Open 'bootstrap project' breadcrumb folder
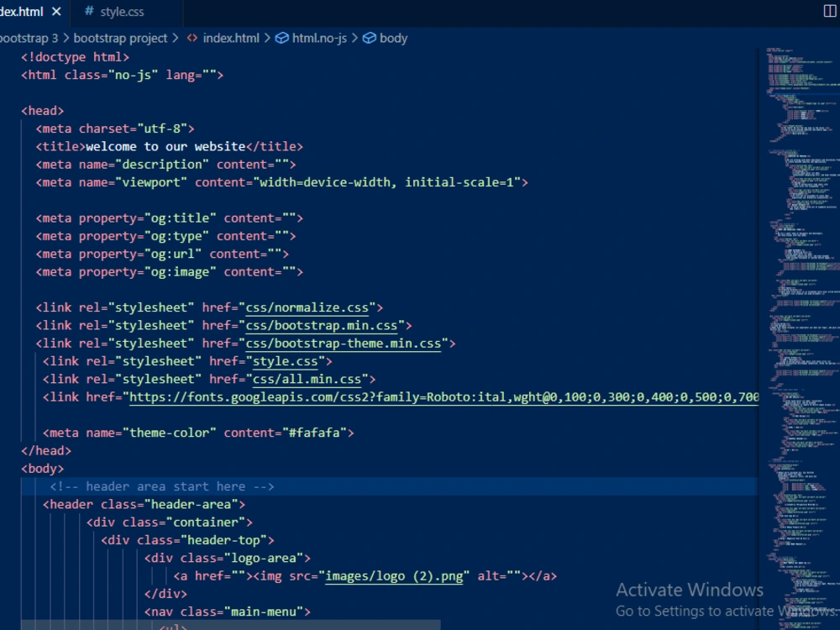Image resolution: width=840 pixels, height=630 pixels. coord(120,38)
